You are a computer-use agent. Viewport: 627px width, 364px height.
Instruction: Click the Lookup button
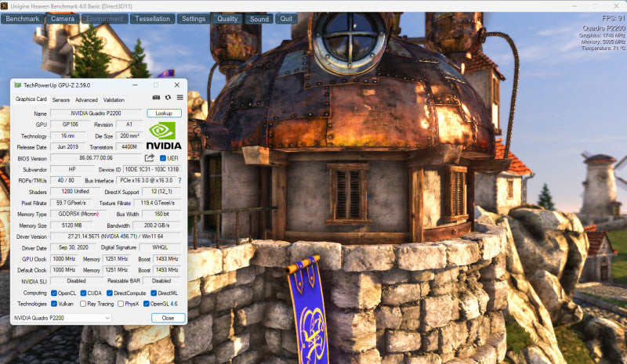164,113
